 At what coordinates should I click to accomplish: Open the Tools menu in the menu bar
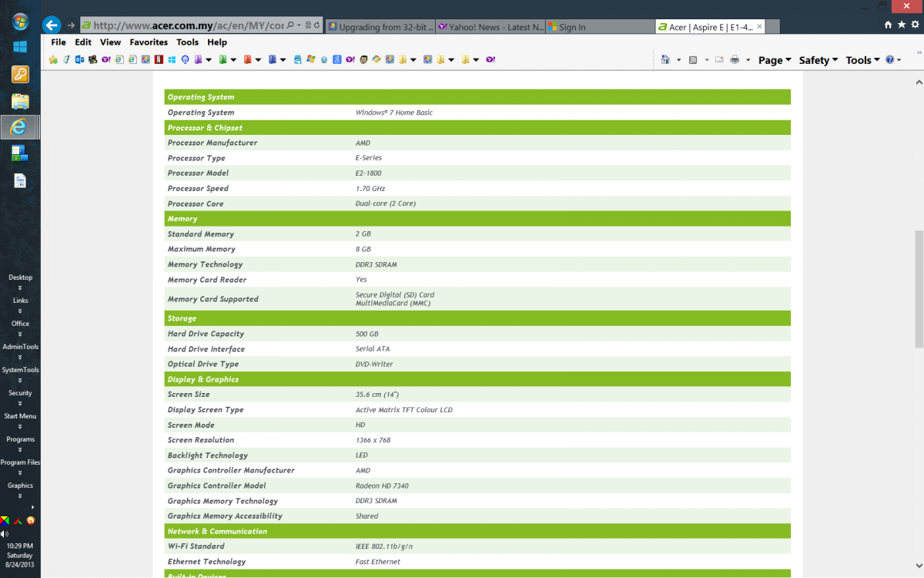point(187,42)
